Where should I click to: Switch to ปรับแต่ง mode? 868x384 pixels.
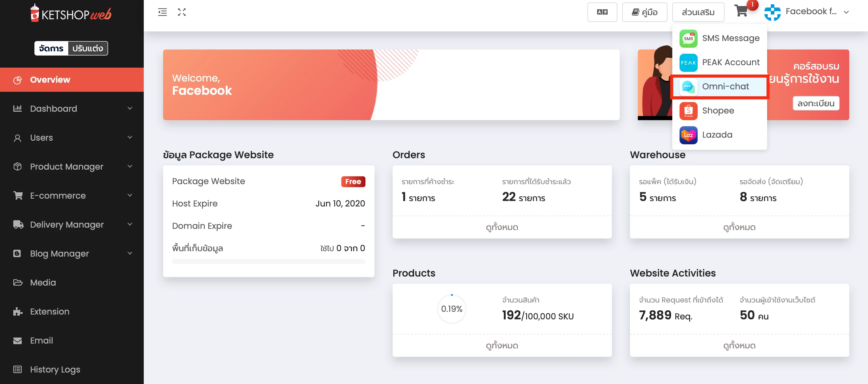click(88, 48)
